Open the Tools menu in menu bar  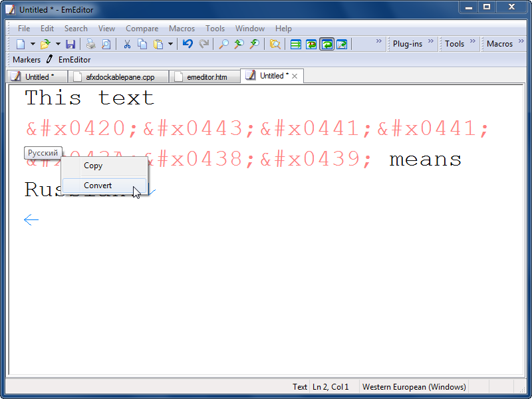pos(215,29)
